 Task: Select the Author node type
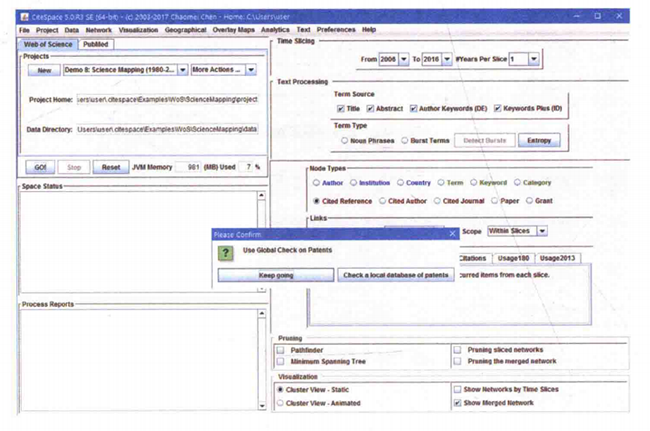click(x=317, y=183)
